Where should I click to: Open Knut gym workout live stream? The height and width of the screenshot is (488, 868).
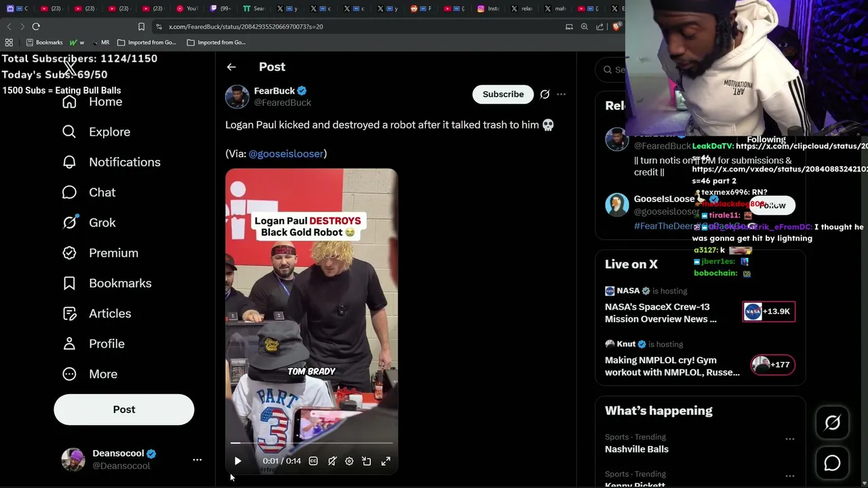click(x=700, y=358)
